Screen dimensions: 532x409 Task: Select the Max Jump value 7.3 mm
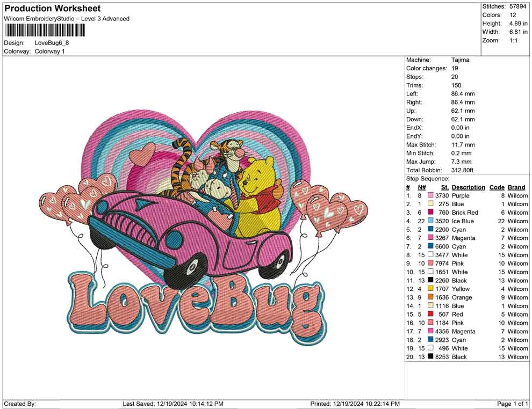(462, 162)
